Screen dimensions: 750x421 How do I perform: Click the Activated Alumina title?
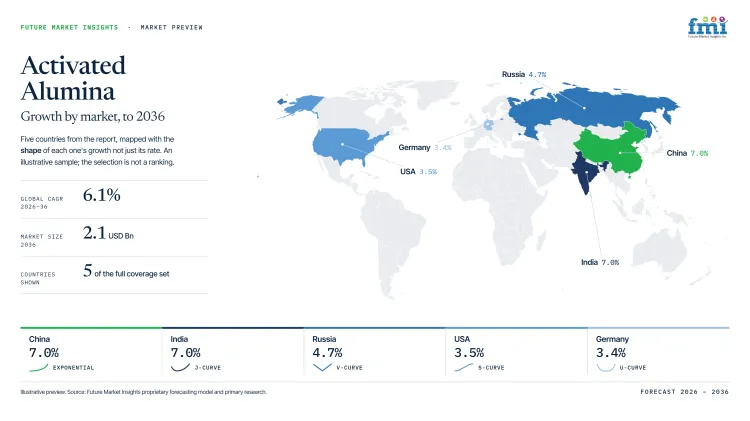[73, 78]
